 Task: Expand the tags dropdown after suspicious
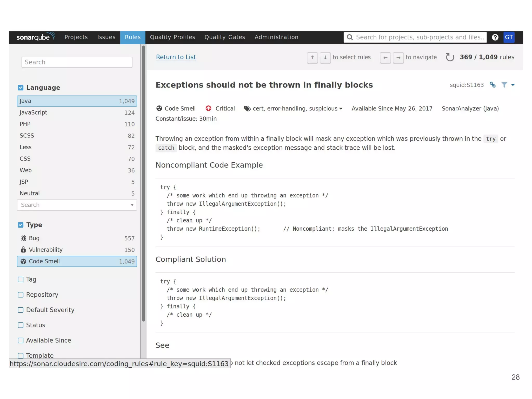click(341, 109)
